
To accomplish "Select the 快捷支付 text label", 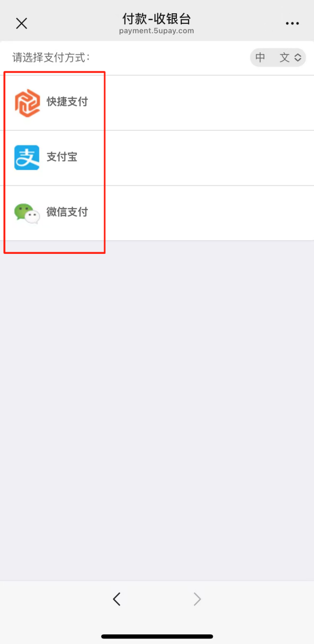I will pyautogui.click(x=67, y=102).
